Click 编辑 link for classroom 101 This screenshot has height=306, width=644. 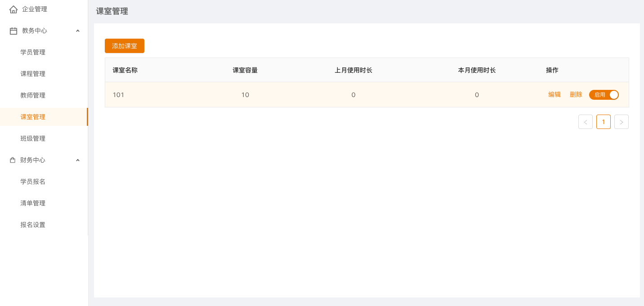(x=554, y=95)
